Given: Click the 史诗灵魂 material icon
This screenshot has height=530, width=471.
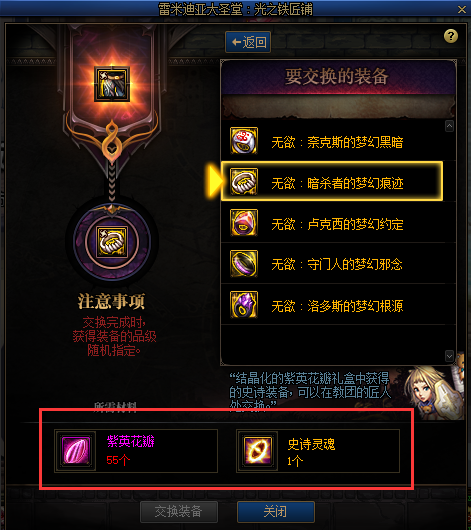Looking at the screenshot, I should click(x=257, y=451).
